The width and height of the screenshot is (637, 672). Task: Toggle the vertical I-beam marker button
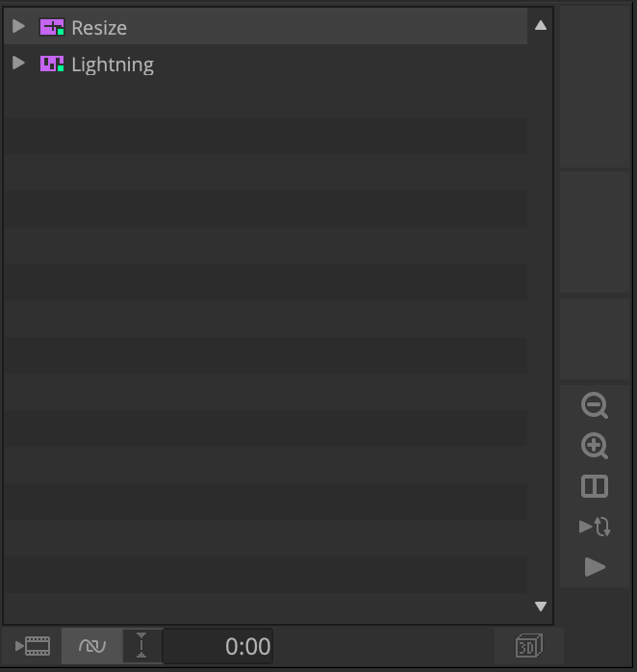[x=142, y=646]
